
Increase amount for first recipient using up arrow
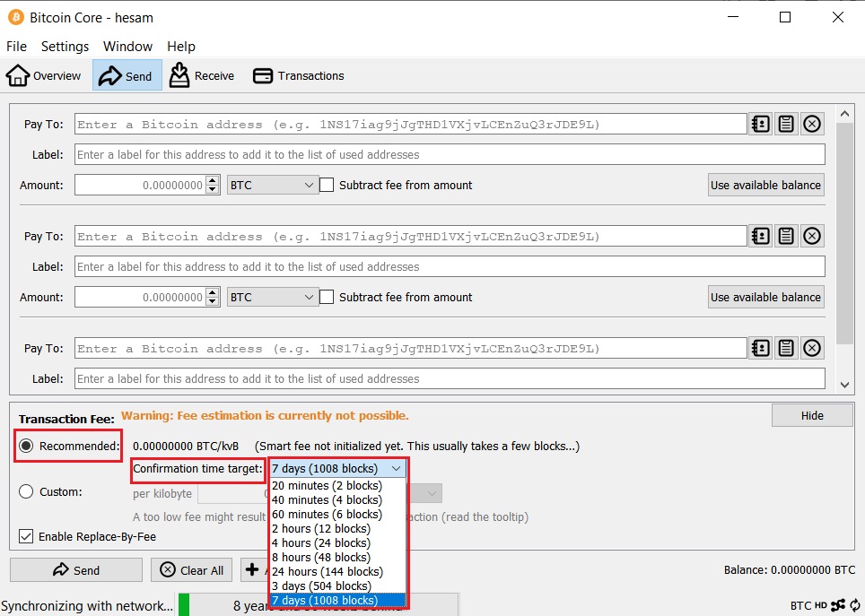click(x=213, y=180)
